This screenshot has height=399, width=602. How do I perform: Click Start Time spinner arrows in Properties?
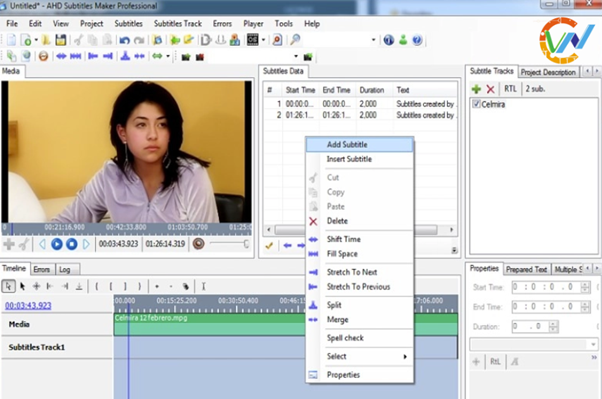[585, 287]
